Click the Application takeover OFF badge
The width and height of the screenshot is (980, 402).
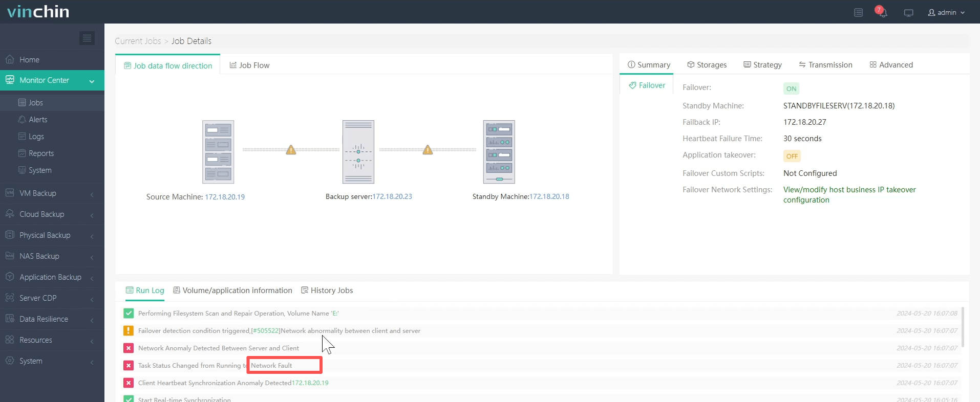pyautogui.click(x=792, y=156)
